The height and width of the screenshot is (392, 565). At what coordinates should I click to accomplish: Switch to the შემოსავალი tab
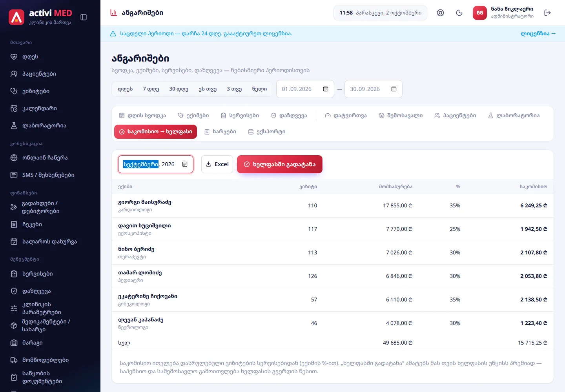(401, 116)
